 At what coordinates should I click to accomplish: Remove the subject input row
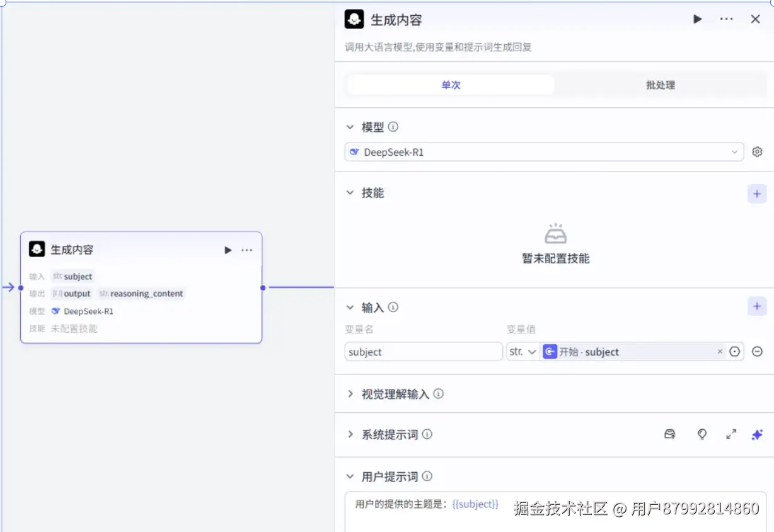[758, 352]
